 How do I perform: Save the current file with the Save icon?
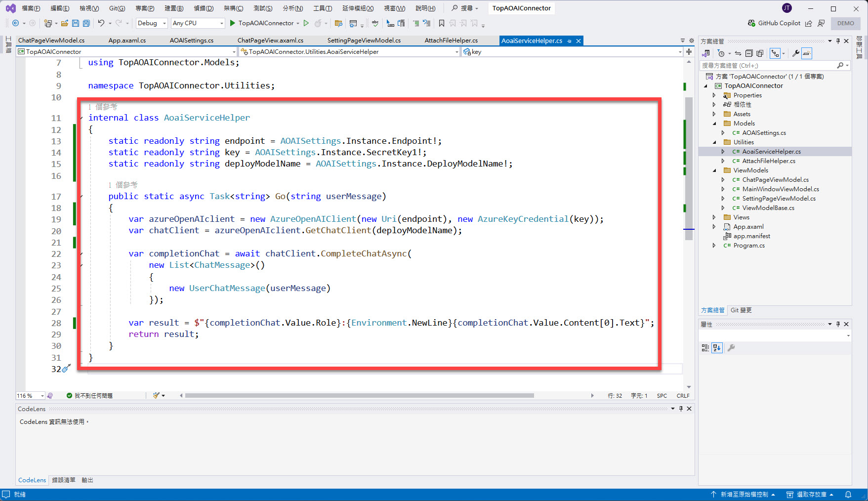[75, 23]
